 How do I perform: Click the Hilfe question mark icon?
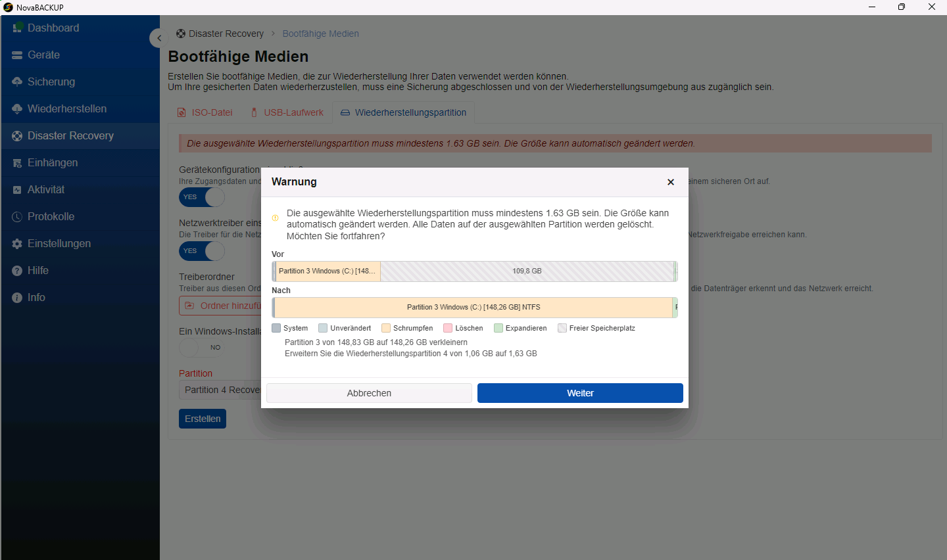click(x=17, y=270)
